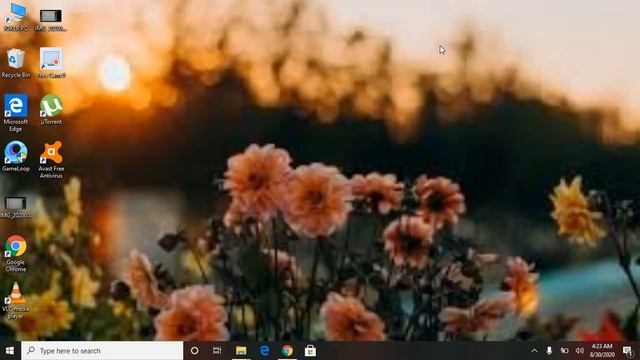Expand the hidden system tray icons

534,351
